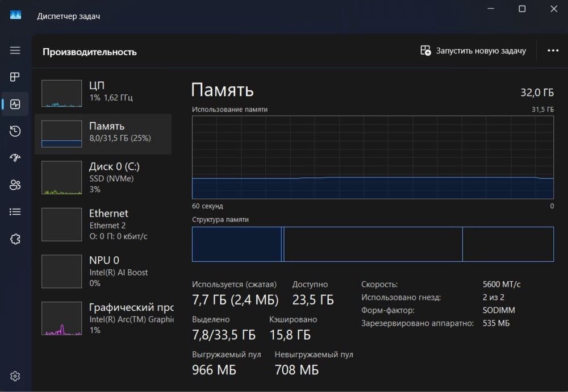Click the in-use segment of memory composition
Screen dimensions: 568x392
(236, 244)
